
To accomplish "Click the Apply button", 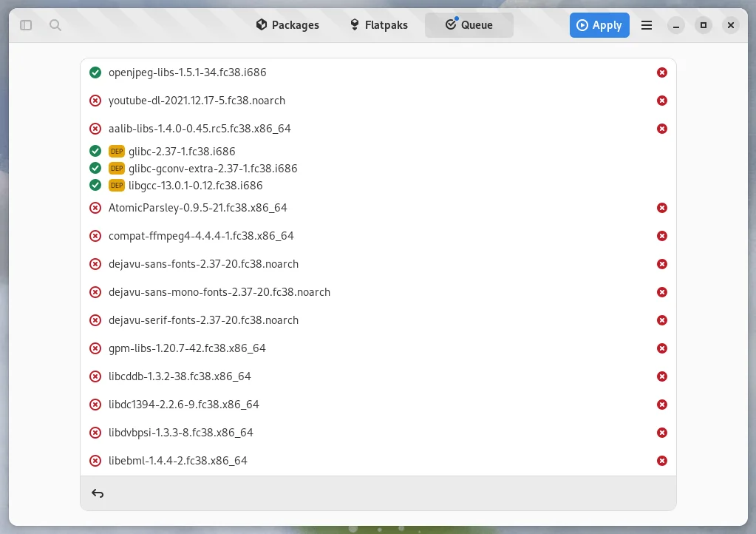I will tap(599, 25).
